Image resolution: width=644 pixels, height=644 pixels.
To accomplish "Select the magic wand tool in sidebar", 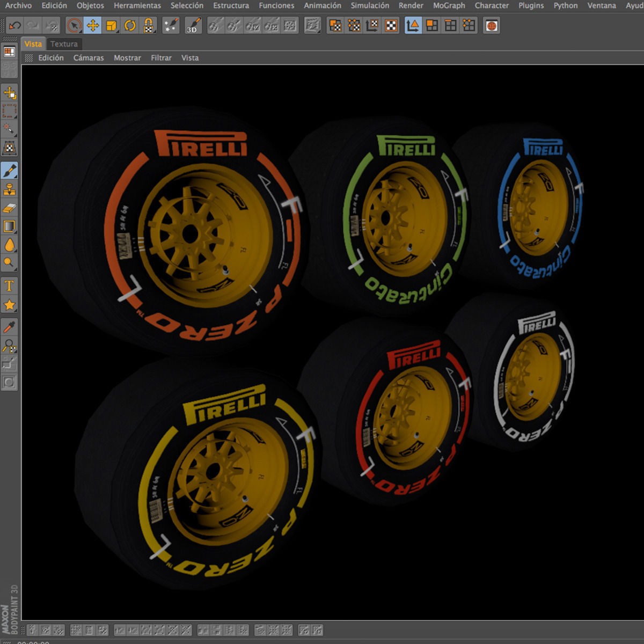I will point(9,129).
